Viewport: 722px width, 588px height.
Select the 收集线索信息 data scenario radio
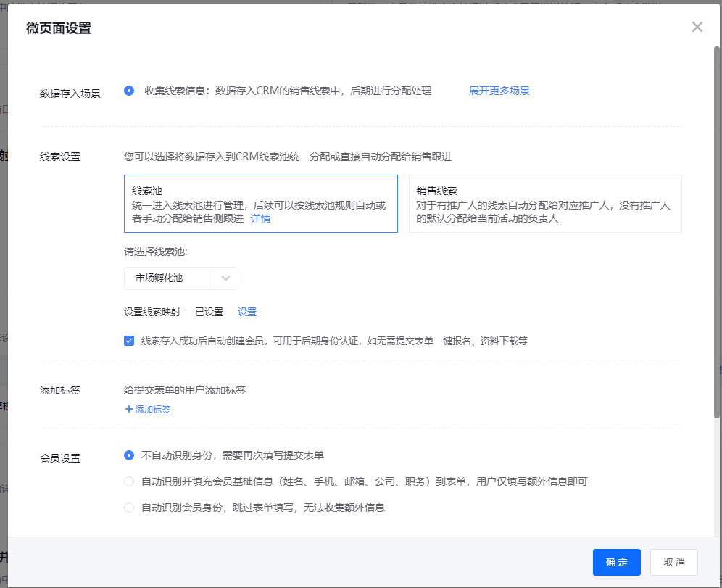click(x=129, y=91)
